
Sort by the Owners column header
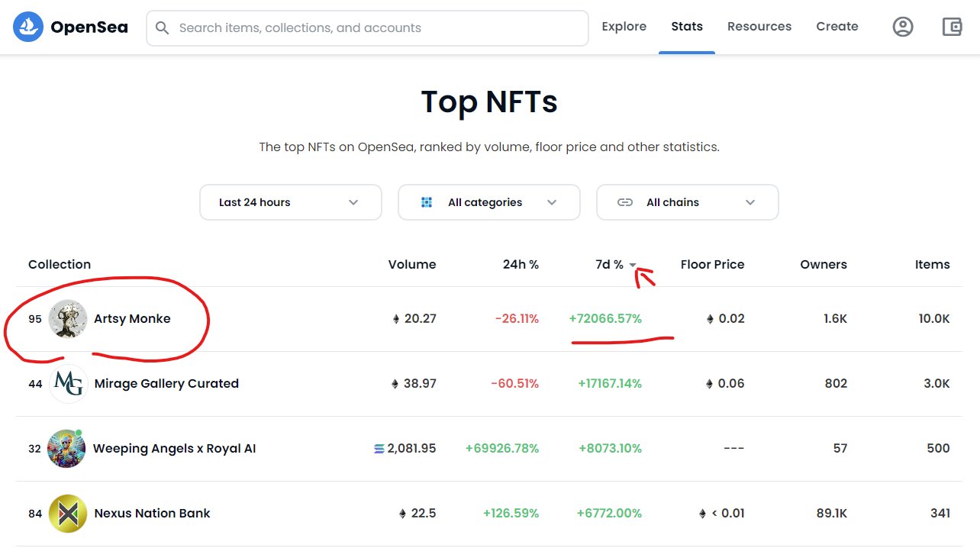[824, 265]
